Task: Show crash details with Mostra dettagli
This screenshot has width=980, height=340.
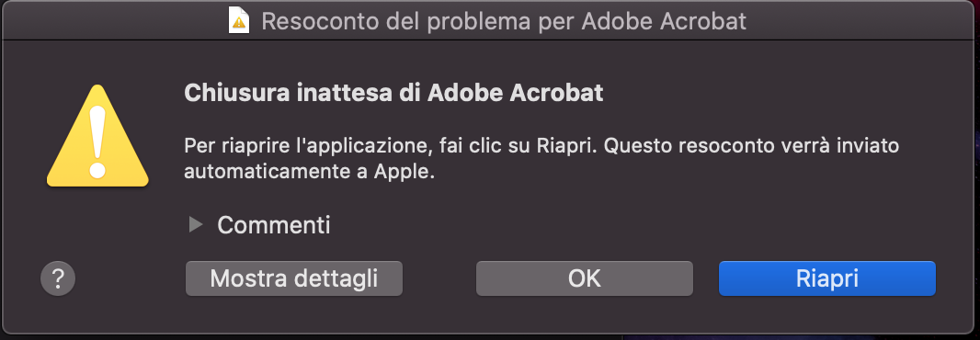Action: pos(294,278)
